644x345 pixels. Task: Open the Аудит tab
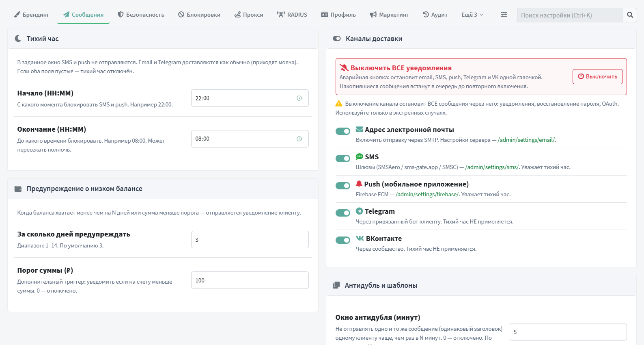point(435,15)
